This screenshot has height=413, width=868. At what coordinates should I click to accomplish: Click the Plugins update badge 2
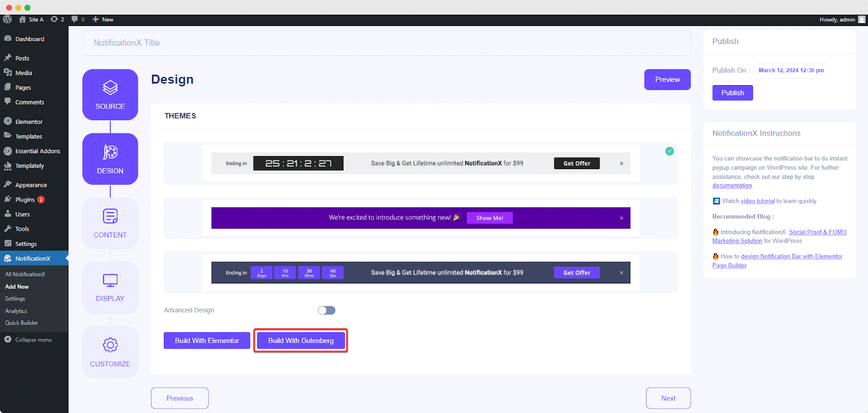pyautogui.click(x=41, y=199)
